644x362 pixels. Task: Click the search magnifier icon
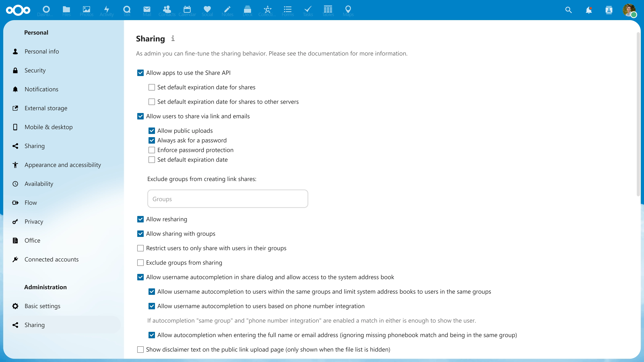pos(569,10)
